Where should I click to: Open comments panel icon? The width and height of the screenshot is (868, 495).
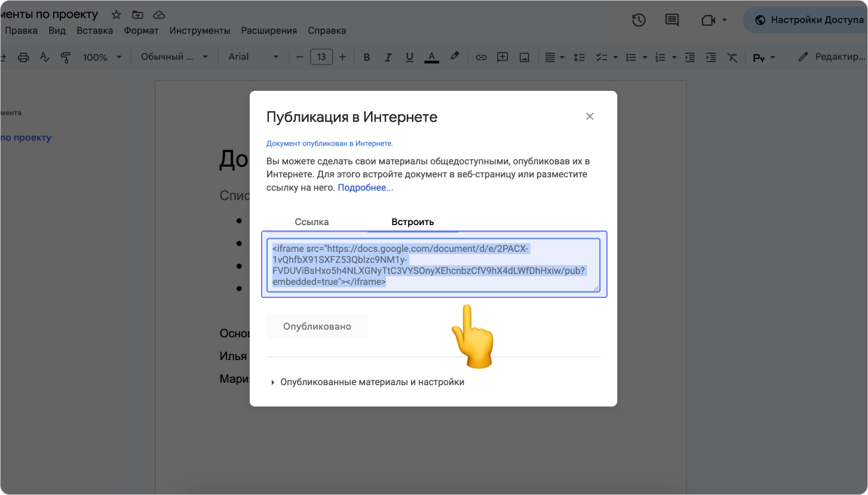[x=672, y=20]
